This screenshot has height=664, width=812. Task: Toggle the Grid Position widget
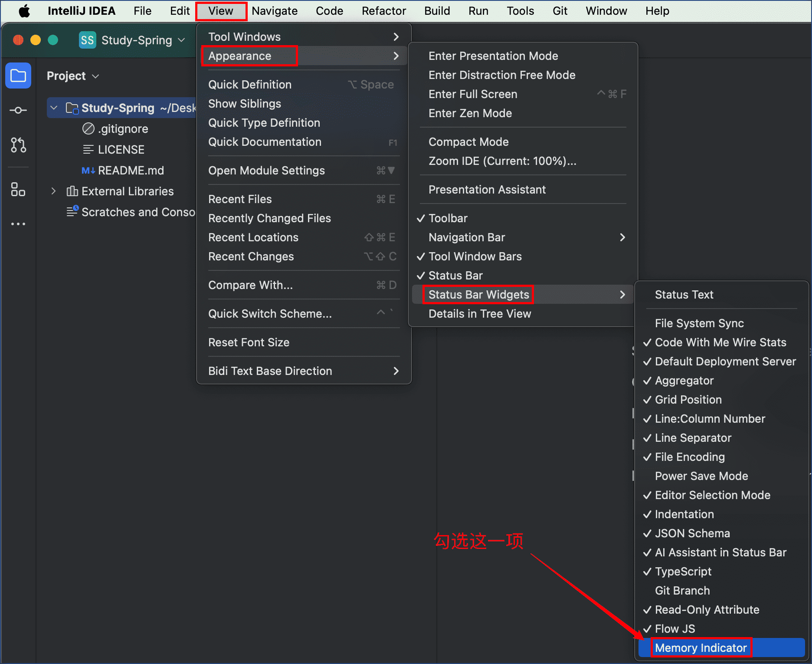click(722, 400)
